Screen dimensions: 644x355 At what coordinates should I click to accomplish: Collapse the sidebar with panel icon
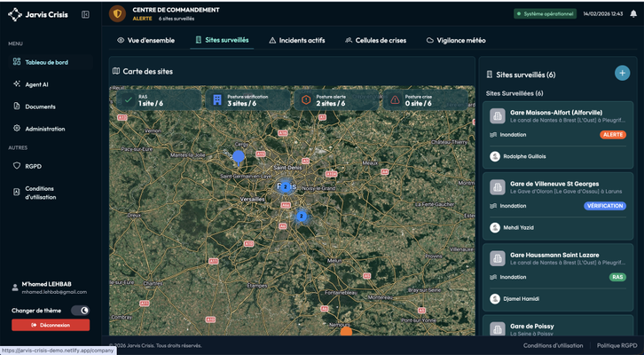tap(85, 14)
